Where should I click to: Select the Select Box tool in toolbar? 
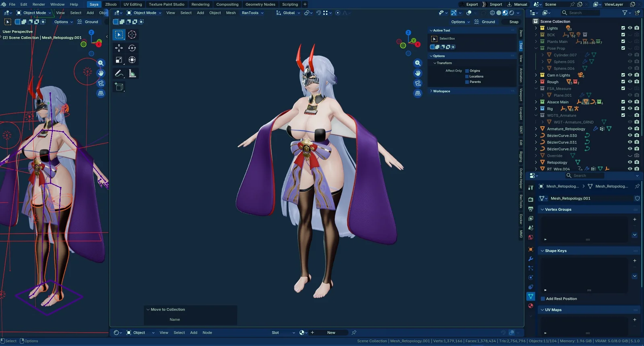[x=119, y=35]
